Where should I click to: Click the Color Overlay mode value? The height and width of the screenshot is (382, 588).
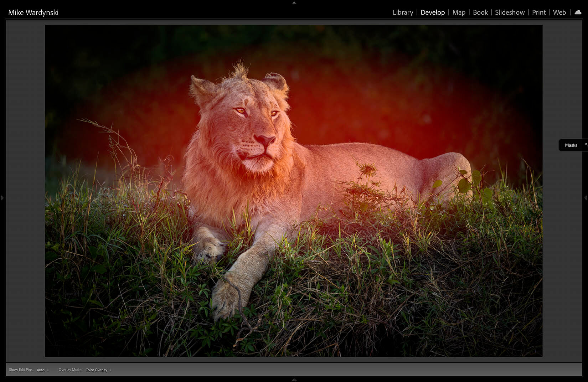pyautogui.click(x=96, y=370)
